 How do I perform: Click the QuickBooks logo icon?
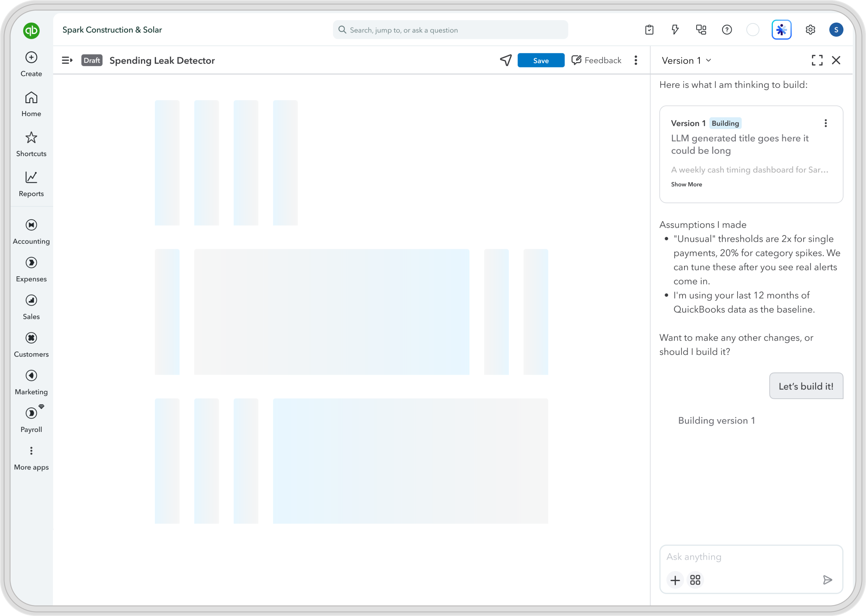click(31, 30)
